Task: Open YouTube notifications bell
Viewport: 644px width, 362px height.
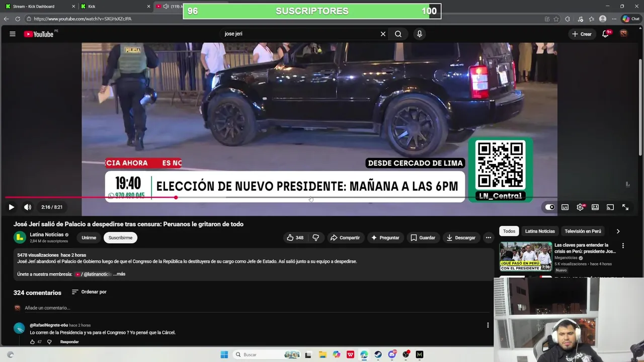Action: tap(606, 34)
